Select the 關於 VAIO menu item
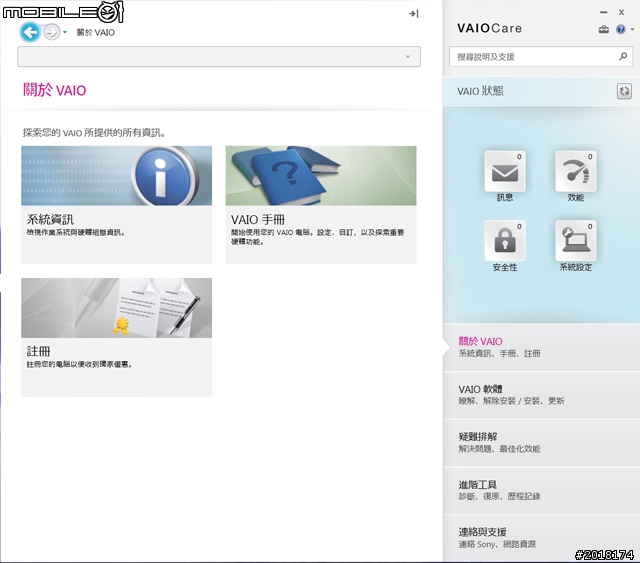640x563 pixels. pos(541,347)
